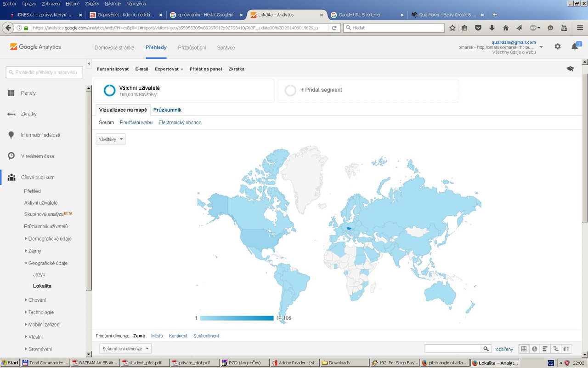Switch to pivot table view icon
This screenshot has width=588, height=368.
tap(567, 349)
